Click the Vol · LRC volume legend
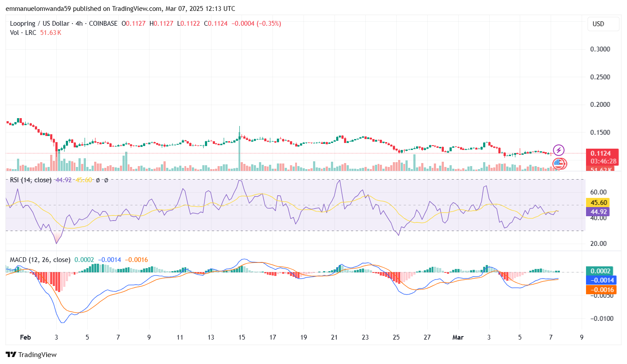Screen dimensions: 627x364 (x=24, y=32)
